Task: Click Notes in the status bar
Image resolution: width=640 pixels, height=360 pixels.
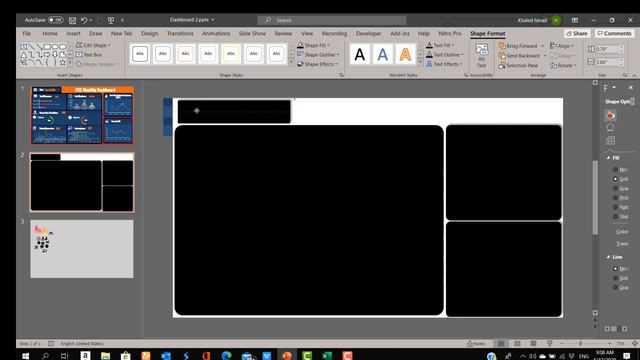Action: tap(476, 344)
